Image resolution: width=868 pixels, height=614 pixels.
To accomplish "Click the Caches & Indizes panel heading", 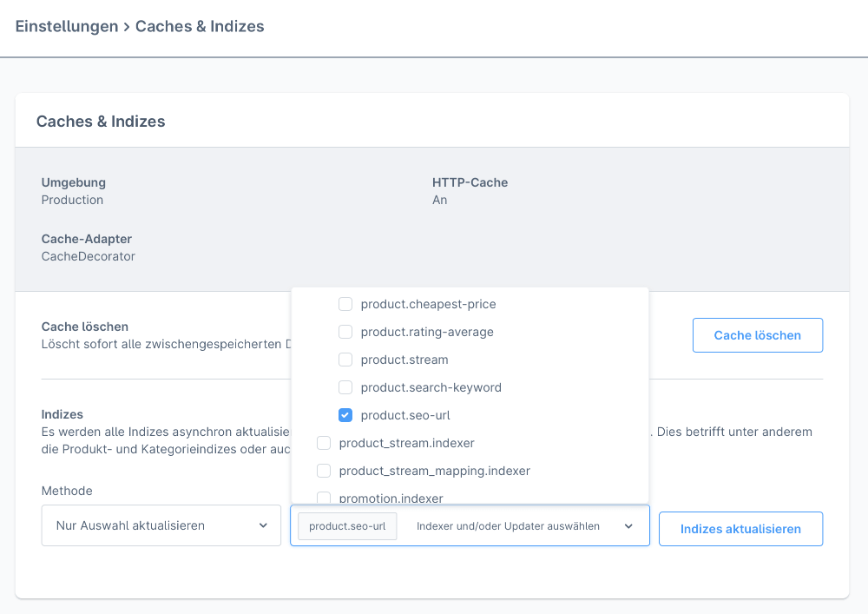I will 100,122.
